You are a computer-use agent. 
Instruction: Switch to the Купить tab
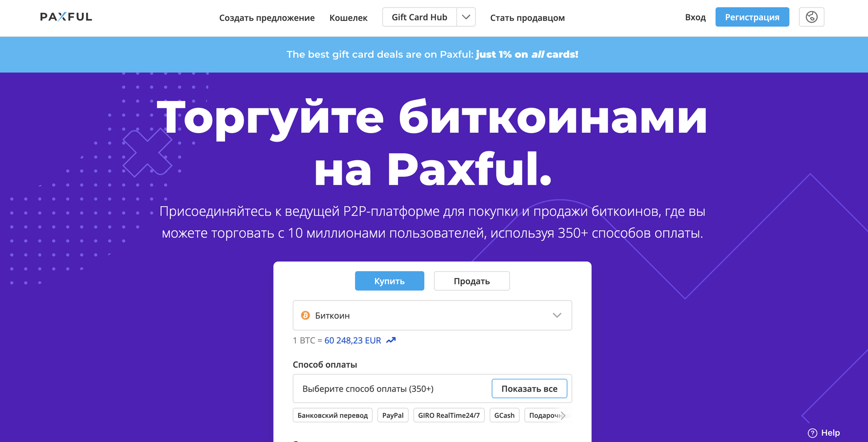[x=389, y=281]
